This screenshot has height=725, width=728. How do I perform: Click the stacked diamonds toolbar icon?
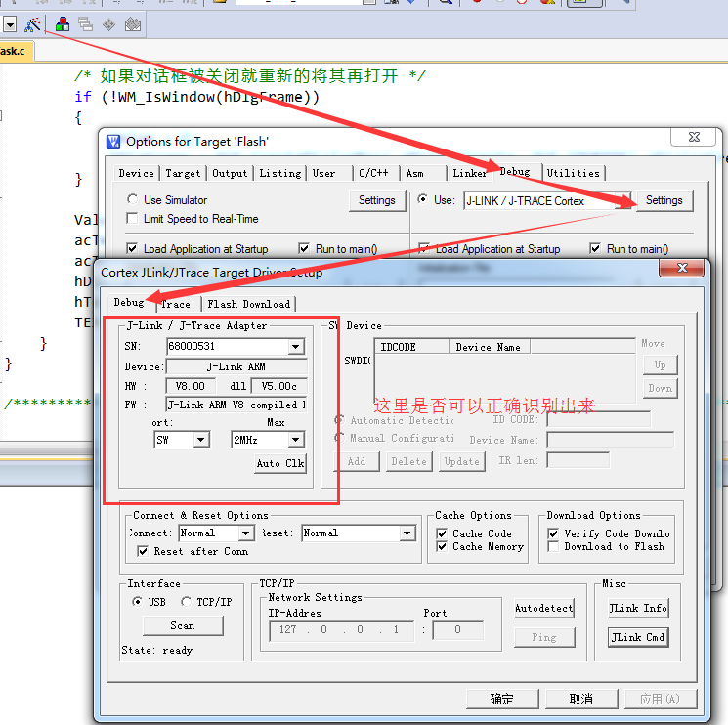(x=133, y=24)
